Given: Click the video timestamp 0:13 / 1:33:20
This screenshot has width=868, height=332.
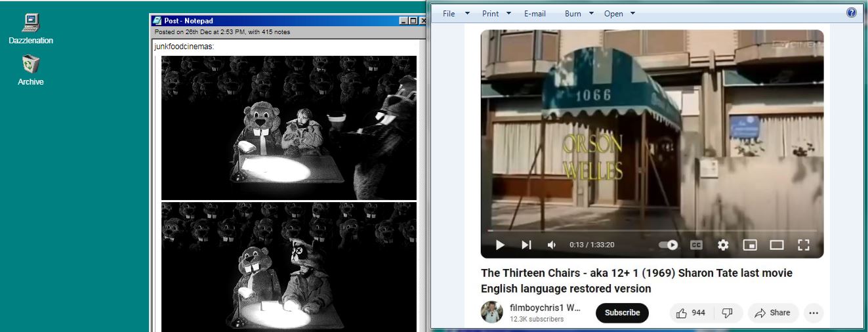Looking at the screenshot, I should coord(592,245).
